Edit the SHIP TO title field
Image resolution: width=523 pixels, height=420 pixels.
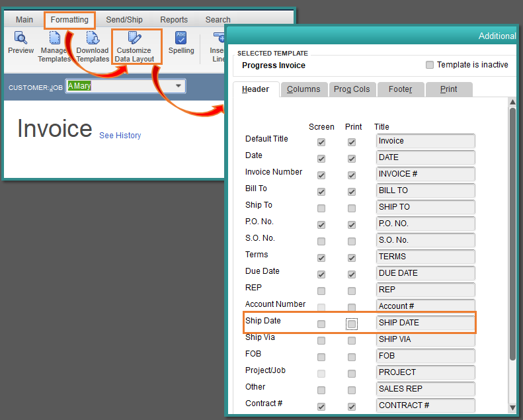(x=426, y=207)
